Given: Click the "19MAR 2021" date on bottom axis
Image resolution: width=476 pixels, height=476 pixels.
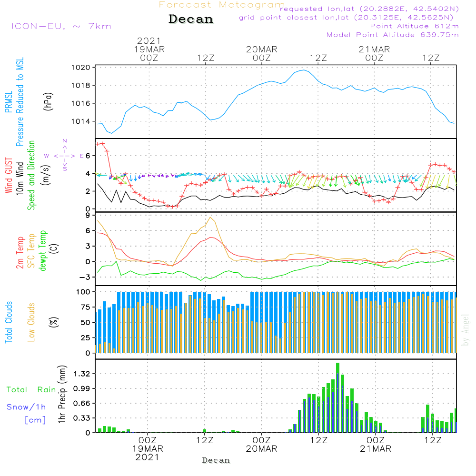Looking at the screenshot, I should tap(148, 453).
